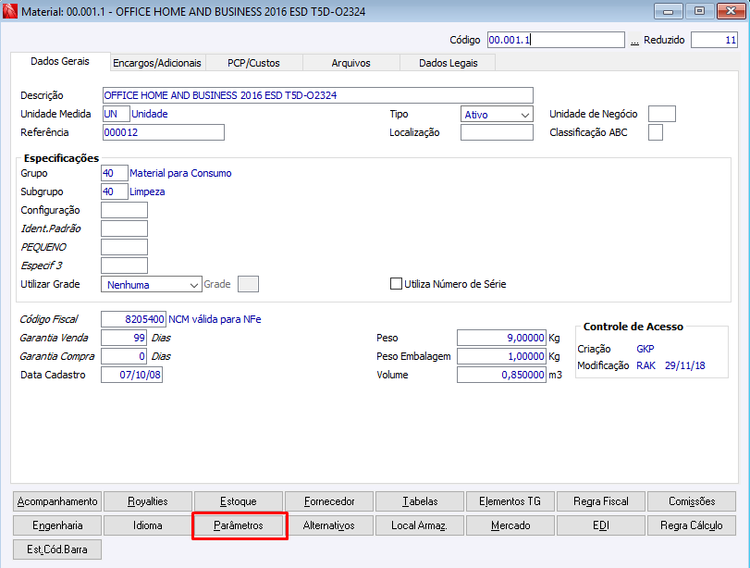Click the Regra Fiscal button
The width and height of the screenshot is (750, 568).
pyautogui.click(x=601, y=501)
